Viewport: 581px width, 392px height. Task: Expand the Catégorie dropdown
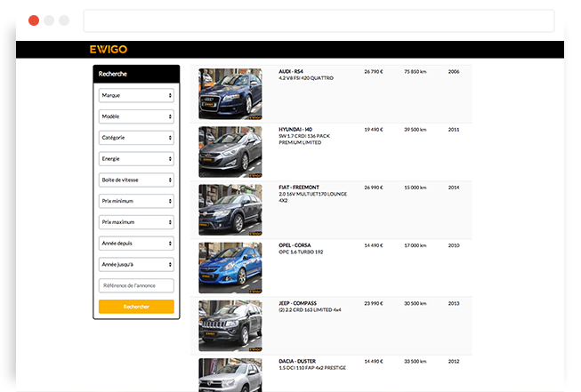(x=136, y=138)
